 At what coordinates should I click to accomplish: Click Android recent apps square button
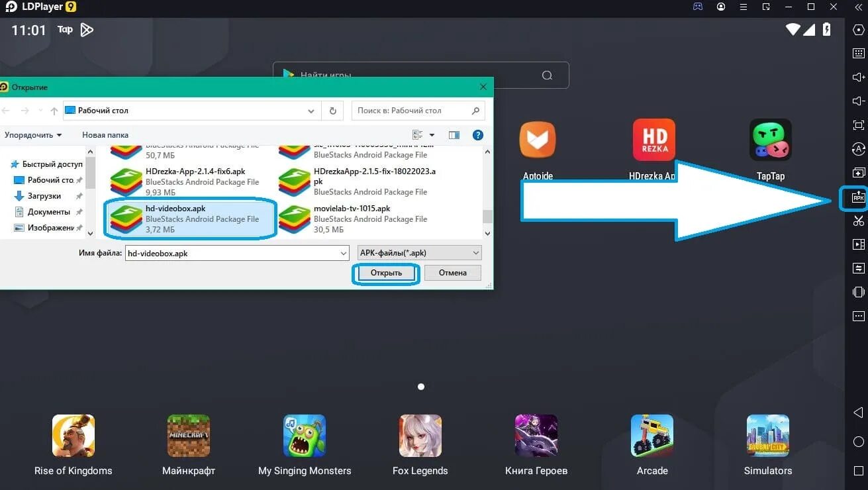click(859, 470)
